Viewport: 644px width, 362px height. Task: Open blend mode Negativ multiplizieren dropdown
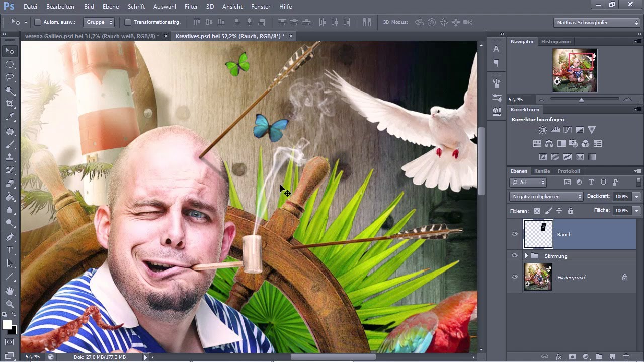tap(546, 197)
